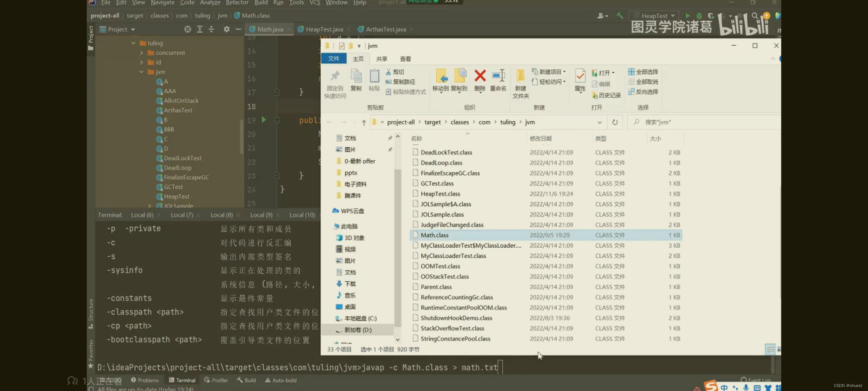Viewport: 868px width, 391px height.
Task: Open D: drive in Explorer navigation
Action: 358,330
